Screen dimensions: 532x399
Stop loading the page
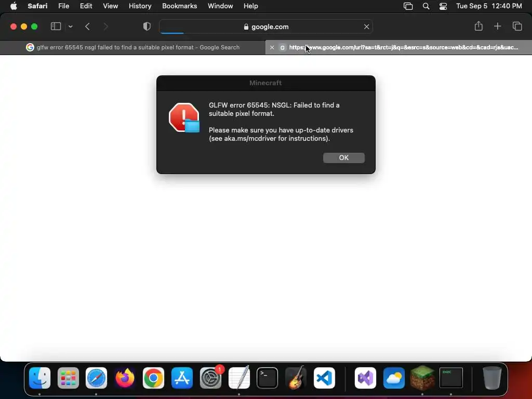366,27
